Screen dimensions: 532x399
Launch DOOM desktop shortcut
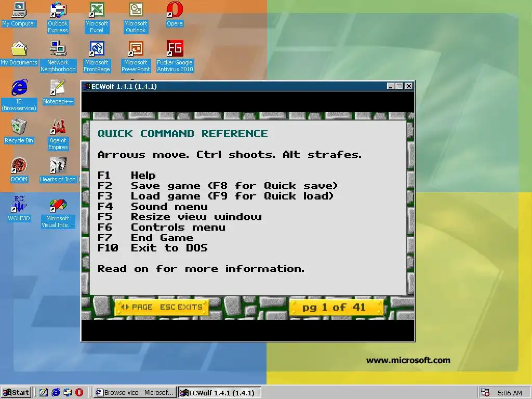[19, 170]
